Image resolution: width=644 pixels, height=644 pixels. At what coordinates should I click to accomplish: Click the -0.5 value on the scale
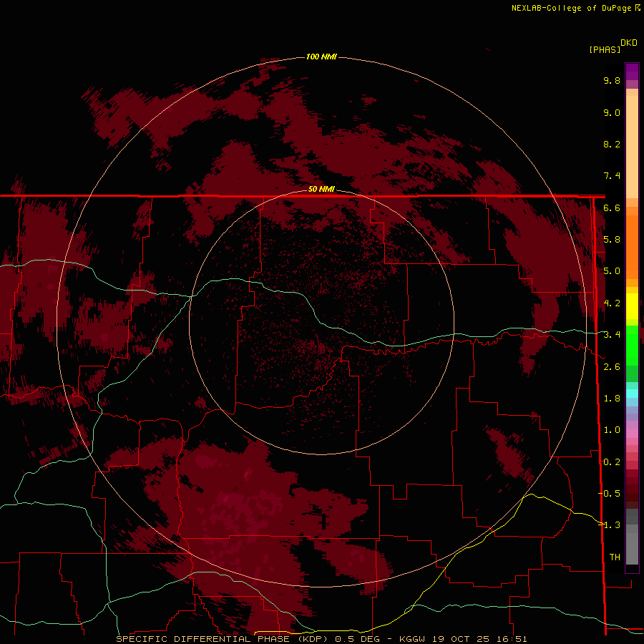click(610, 494)
